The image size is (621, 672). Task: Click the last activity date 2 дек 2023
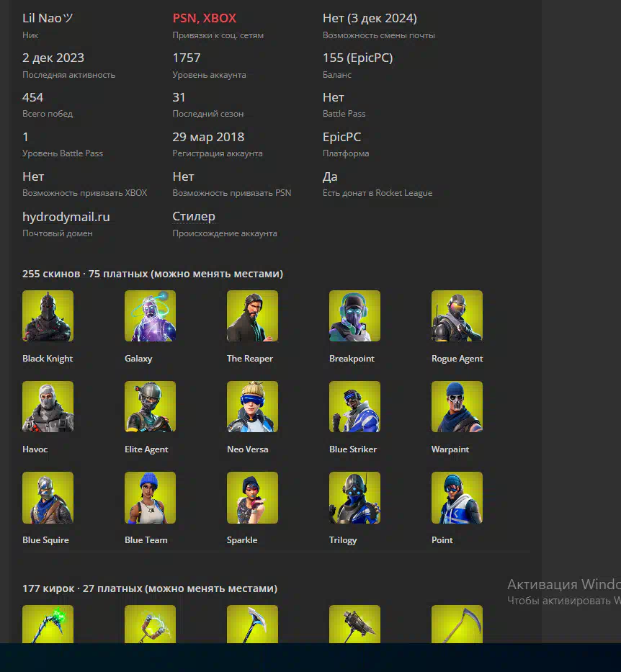pos(53,58)
